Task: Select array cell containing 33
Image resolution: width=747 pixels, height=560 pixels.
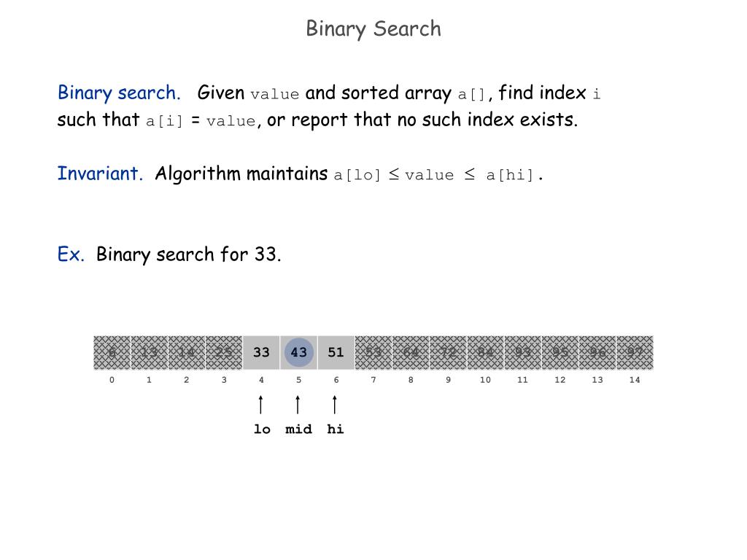Action: coord(261,352)
